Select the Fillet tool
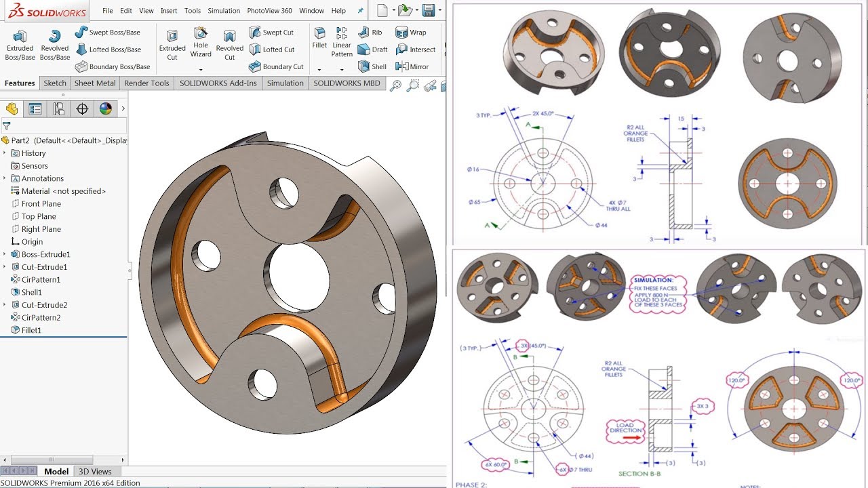This screenshot has width=868, height=488. (x=319, y=37)
